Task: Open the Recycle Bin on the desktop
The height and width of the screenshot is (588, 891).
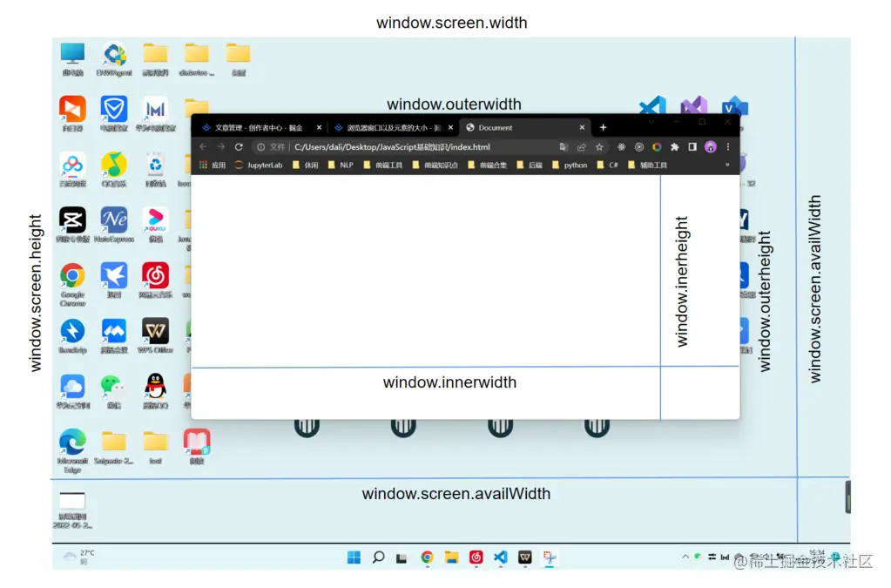Action: tap(155, 169)
